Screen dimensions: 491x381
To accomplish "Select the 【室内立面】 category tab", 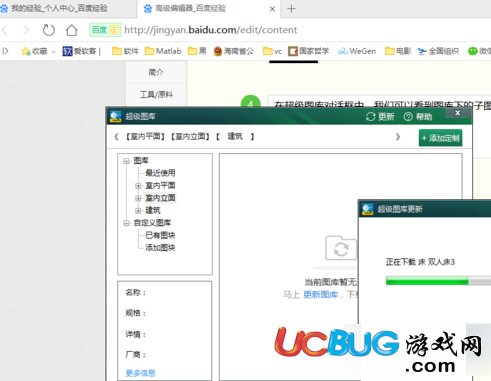I will [190, 137].
